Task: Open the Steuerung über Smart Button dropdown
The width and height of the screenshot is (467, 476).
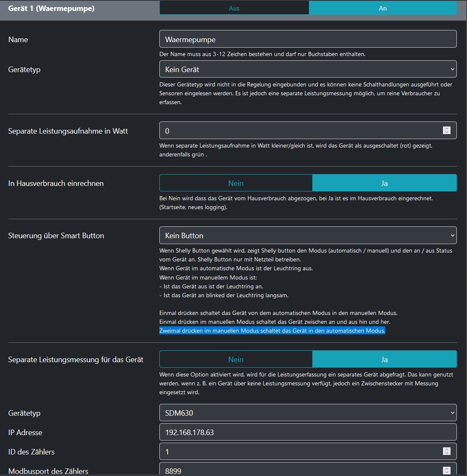Action: [308, 235]
